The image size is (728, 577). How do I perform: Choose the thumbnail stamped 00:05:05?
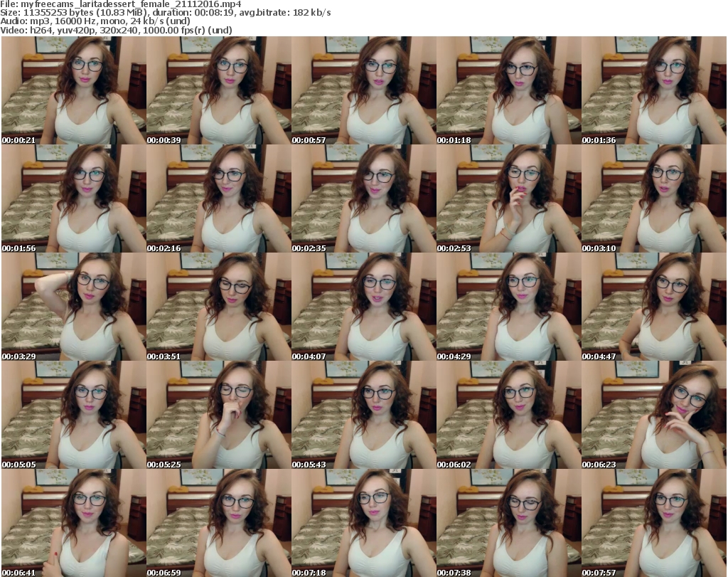pyautogui.click(x=74, y=415)
